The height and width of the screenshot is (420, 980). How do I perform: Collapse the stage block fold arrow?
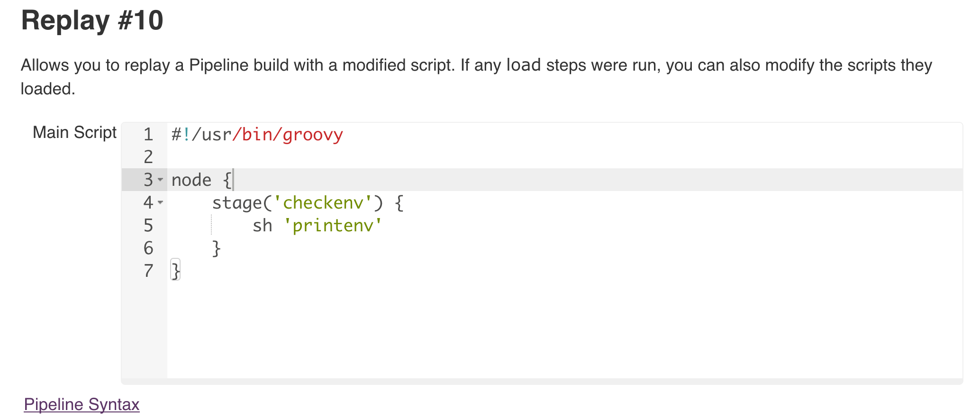point(161,203)
